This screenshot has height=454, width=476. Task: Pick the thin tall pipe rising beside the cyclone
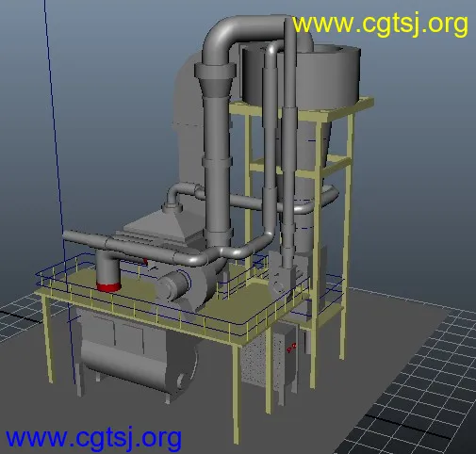(x=290, y=141)
